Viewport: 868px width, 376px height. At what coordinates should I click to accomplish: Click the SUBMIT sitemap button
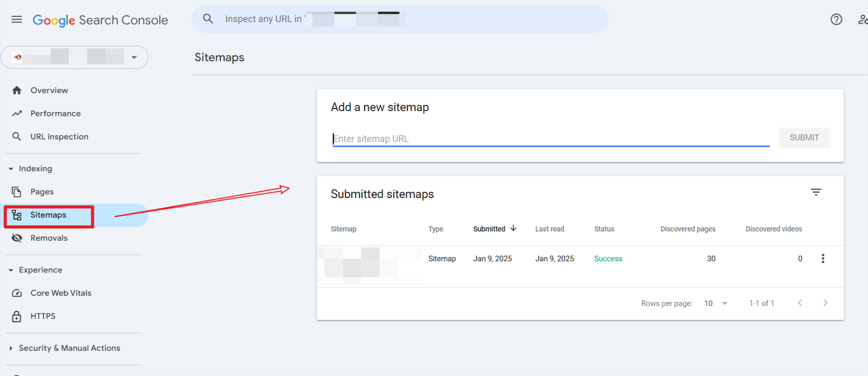coord(804,138)
